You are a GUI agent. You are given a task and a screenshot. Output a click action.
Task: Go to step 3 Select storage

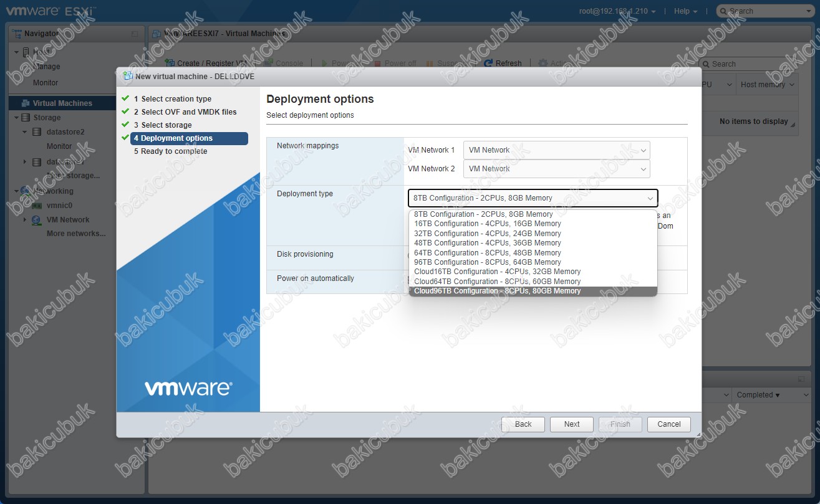pyautogui.click(x=163, y=125)
